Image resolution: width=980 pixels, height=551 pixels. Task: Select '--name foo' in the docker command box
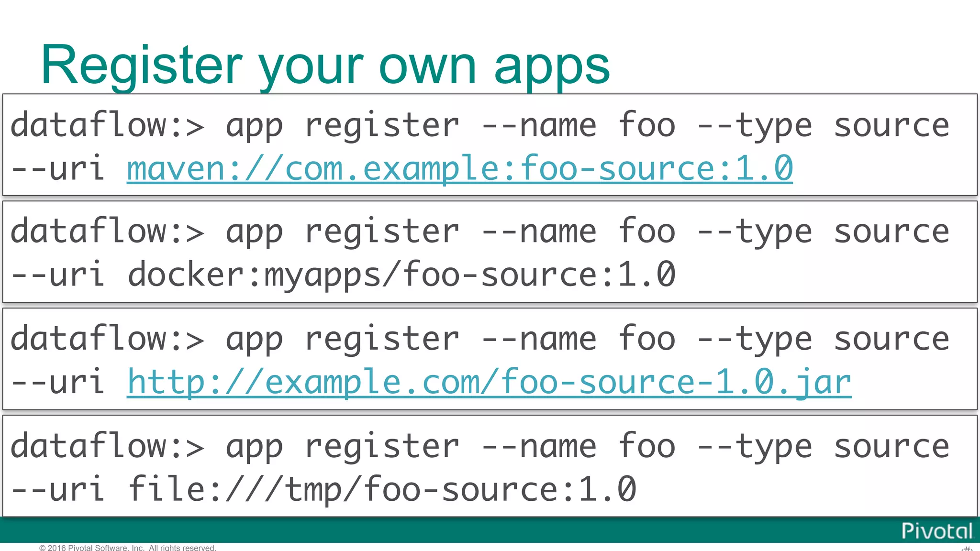578,232
